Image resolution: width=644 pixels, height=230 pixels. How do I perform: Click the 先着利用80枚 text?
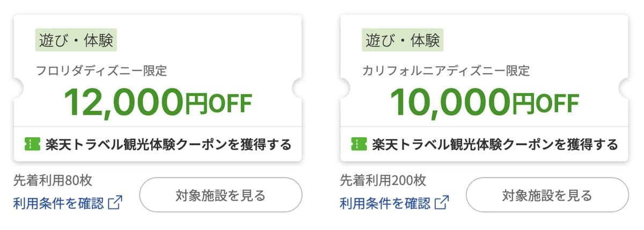53,180
